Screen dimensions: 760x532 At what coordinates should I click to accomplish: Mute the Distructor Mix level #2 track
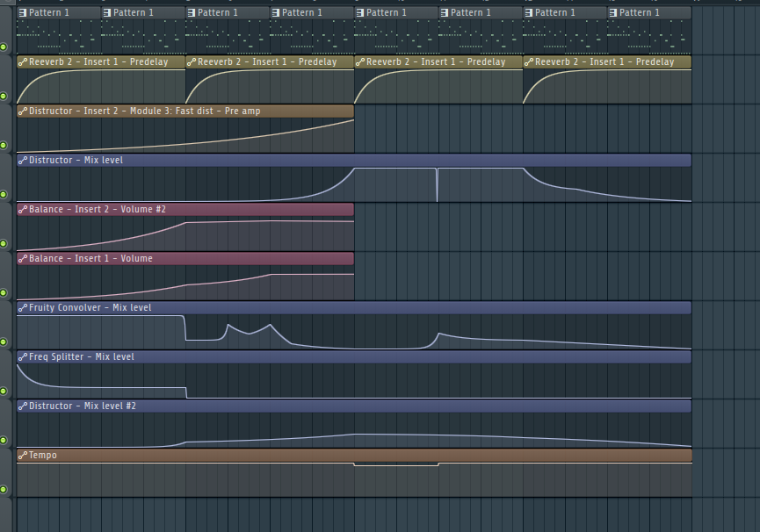tap(4, 440)
